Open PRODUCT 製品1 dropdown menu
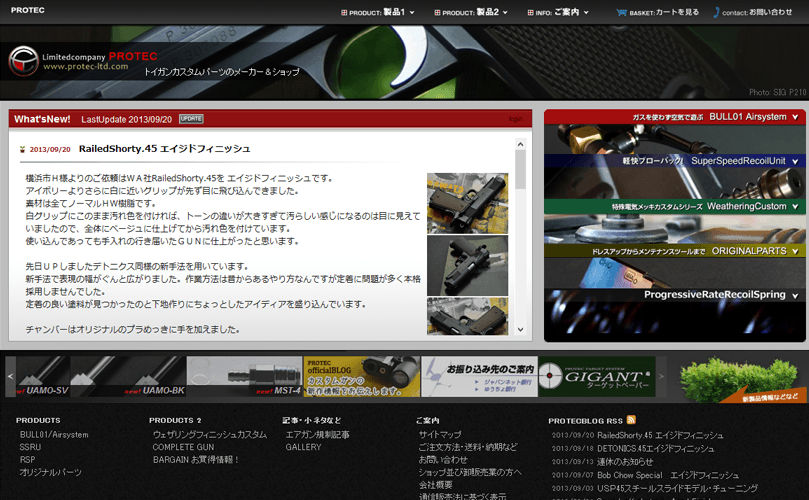 tap(378, 12)
